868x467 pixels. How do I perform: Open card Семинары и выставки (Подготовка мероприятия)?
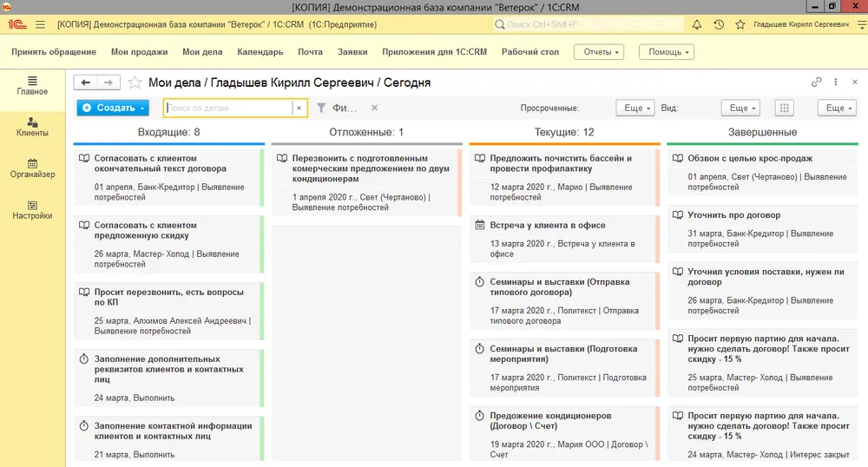(565, 368)
